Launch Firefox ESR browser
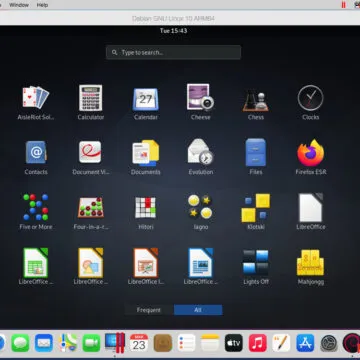 [311, 153]
